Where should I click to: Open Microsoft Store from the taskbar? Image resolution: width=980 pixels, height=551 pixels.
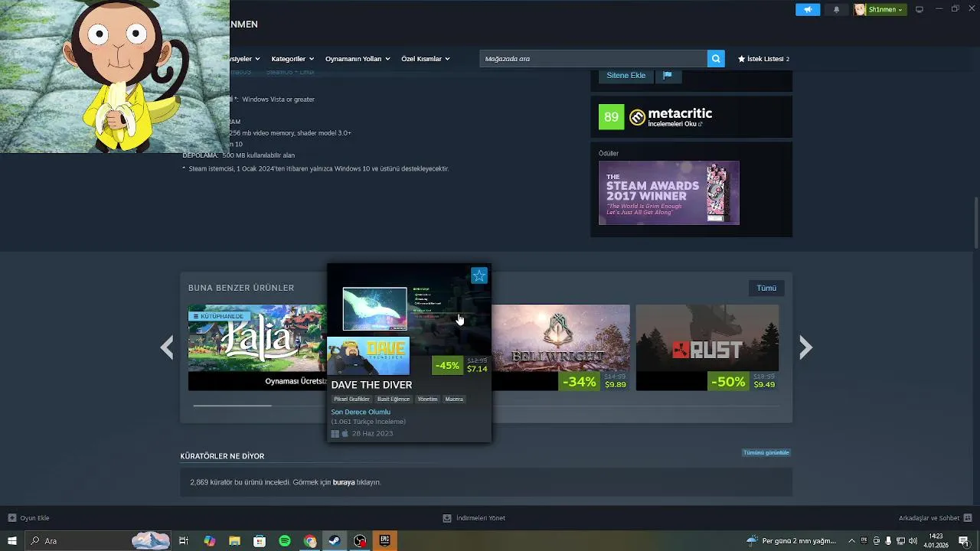260,541
